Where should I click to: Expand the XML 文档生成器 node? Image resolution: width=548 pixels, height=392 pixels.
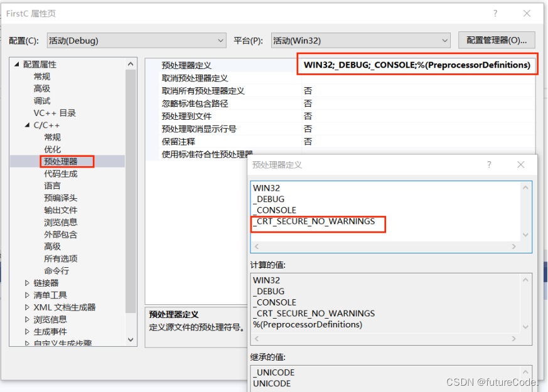click(26, 307)
